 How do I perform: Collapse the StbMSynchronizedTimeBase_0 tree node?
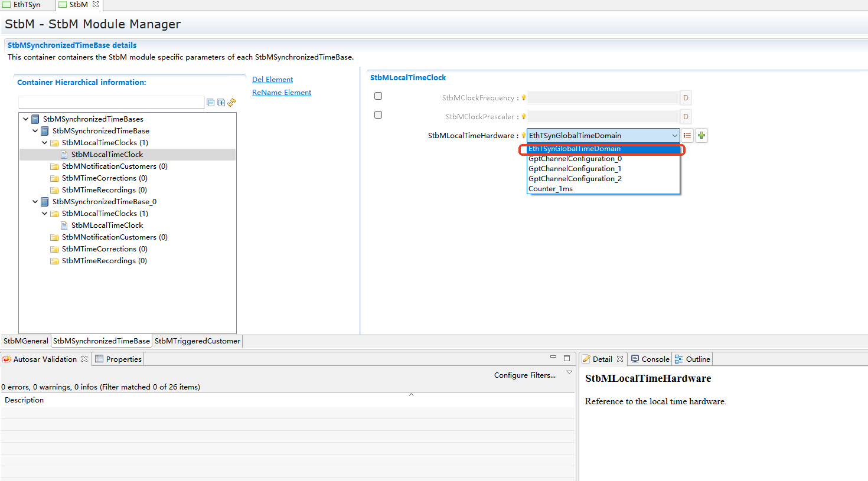[35, 202]
